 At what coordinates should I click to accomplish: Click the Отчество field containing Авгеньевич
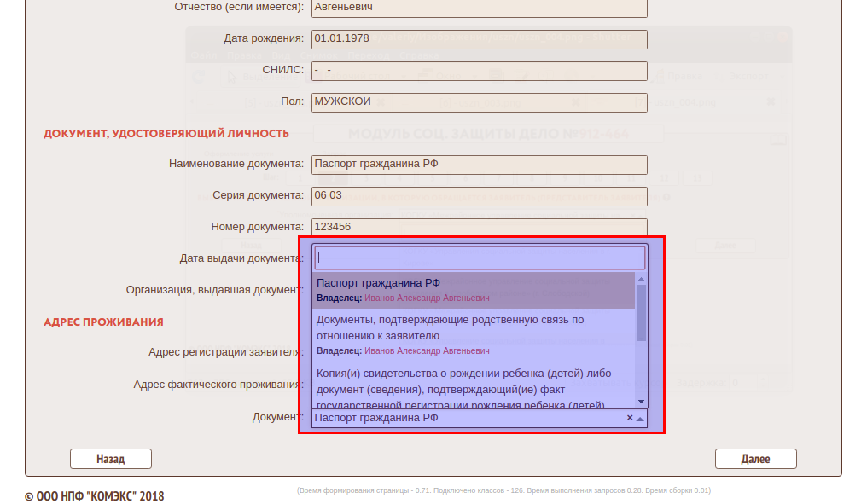(x=480, y=7)
